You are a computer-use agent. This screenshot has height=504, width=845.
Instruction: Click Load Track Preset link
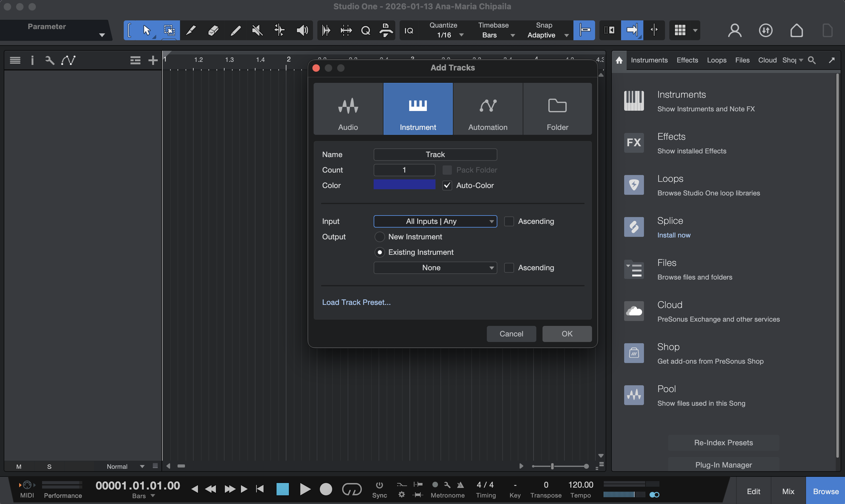356,302
